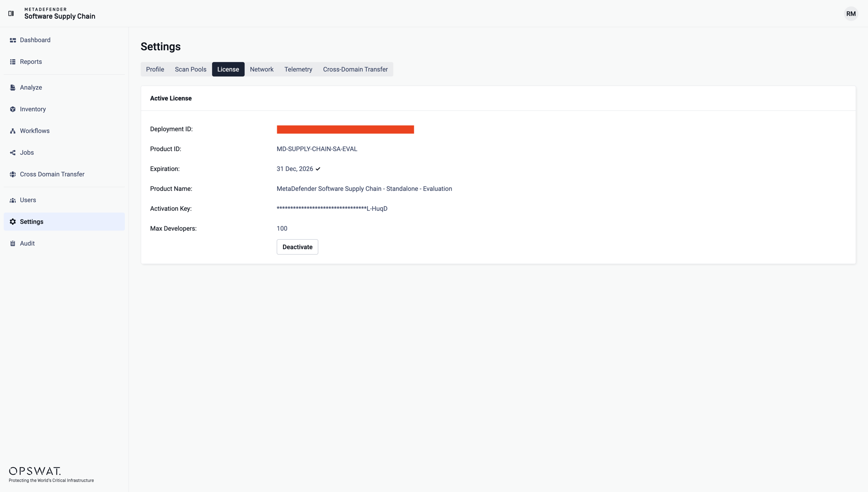Click the Jobs branching icon

point(13,153)
